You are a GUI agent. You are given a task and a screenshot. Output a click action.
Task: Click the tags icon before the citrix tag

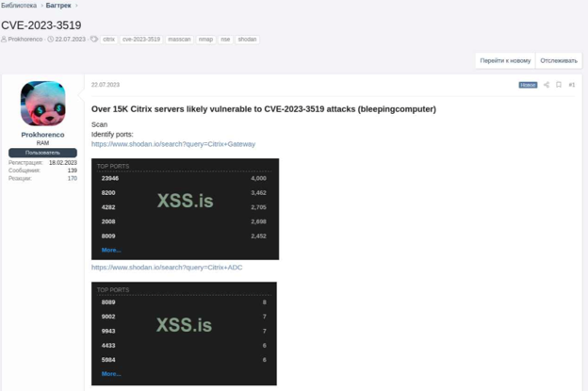click(x=94, y=39)
